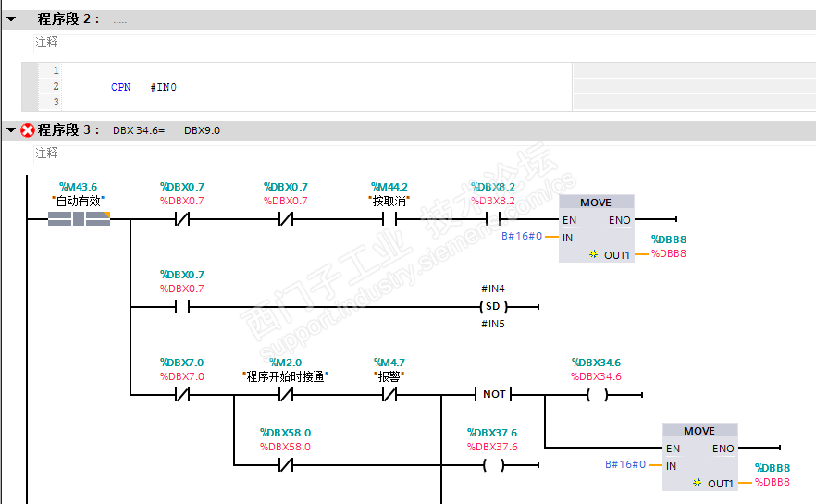Click %DBB8 output of lower MOVE

pos(773,482)
